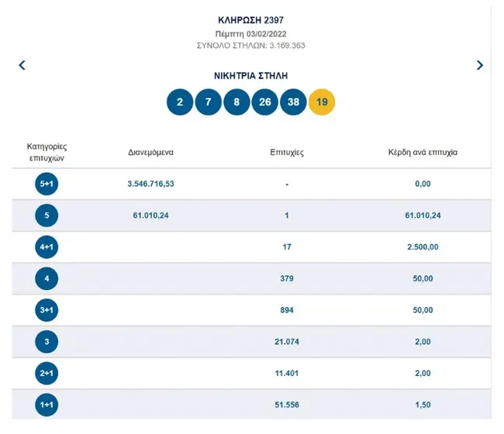This screenshot has height=434, width=504.
Task: Go to next draw with right arrow
Action: click(x=480, y=66)
